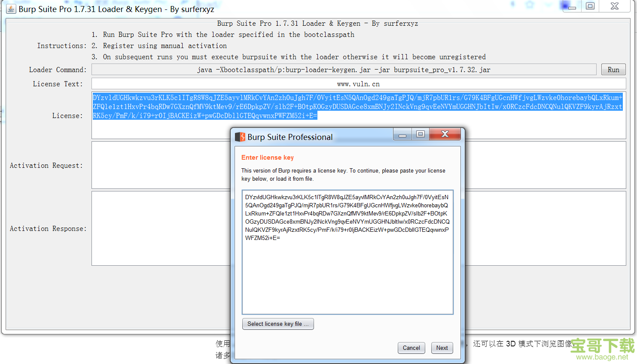
Task: Click Next in Burp Suite Professional dialog
Action: (442, 348)
